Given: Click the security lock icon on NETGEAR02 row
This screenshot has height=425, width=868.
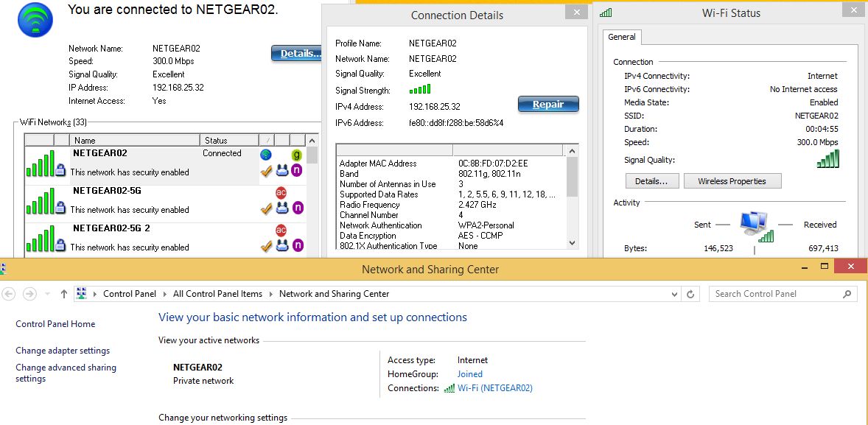Looking at the screenshot, I should click(x=61, y=172).
